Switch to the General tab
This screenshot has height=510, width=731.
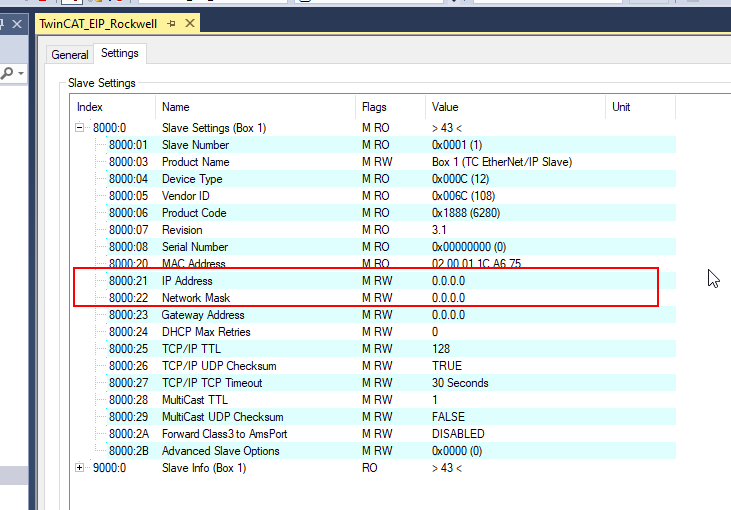pyautogui.click(x=70, y=55)
